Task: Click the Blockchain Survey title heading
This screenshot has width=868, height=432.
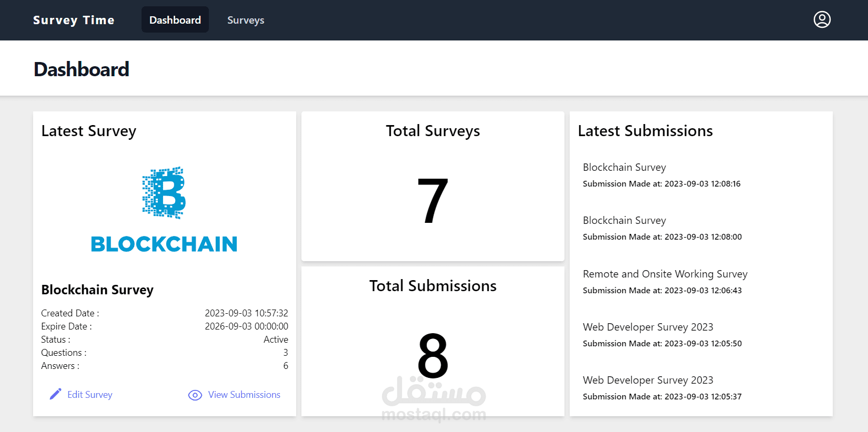Action: pos(97,290)
